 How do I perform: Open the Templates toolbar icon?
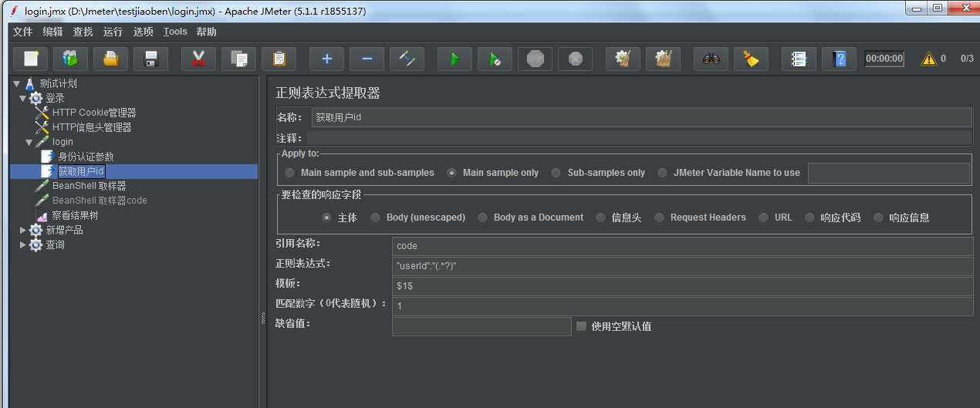70,59
